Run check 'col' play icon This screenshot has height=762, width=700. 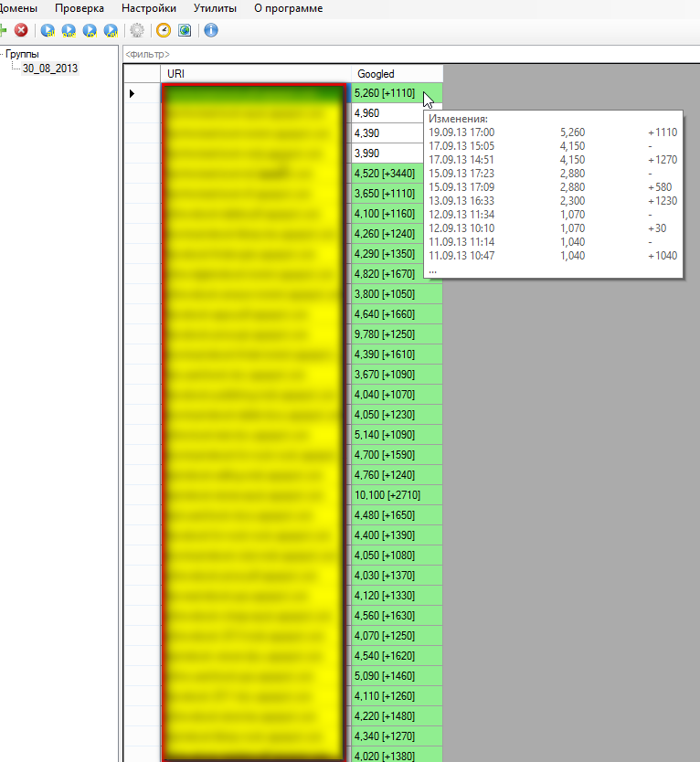click(90, 30)
